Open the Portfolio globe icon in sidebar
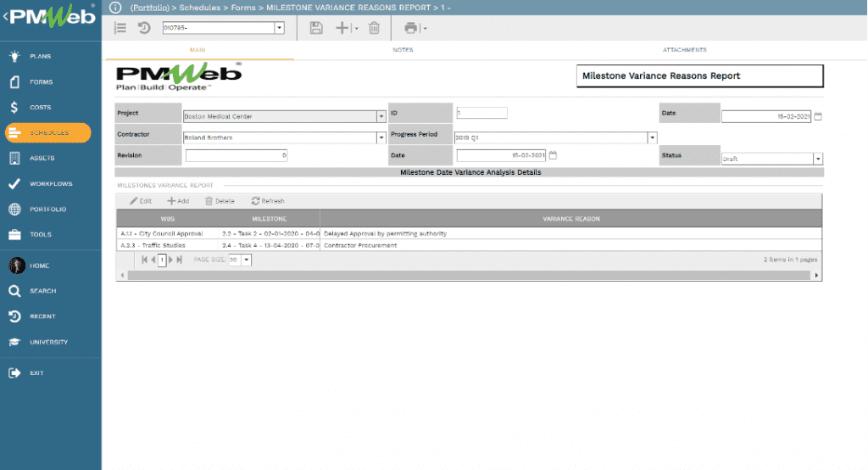Screen dimensions: 868x470 (14, 209)
